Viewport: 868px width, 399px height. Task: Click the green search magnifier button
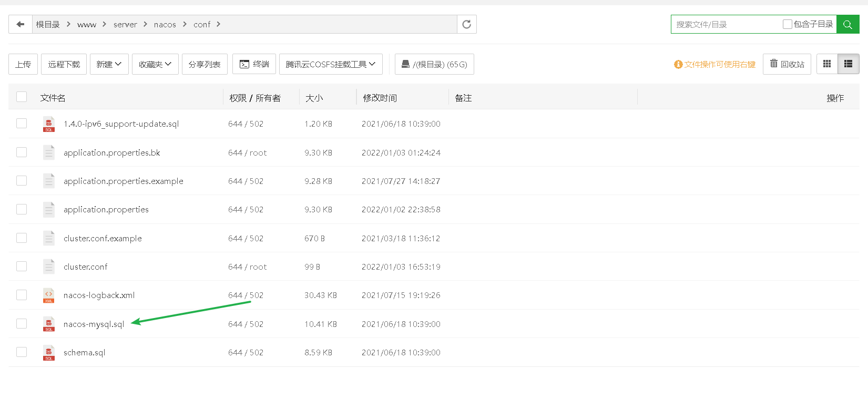[x=847, y=24]
